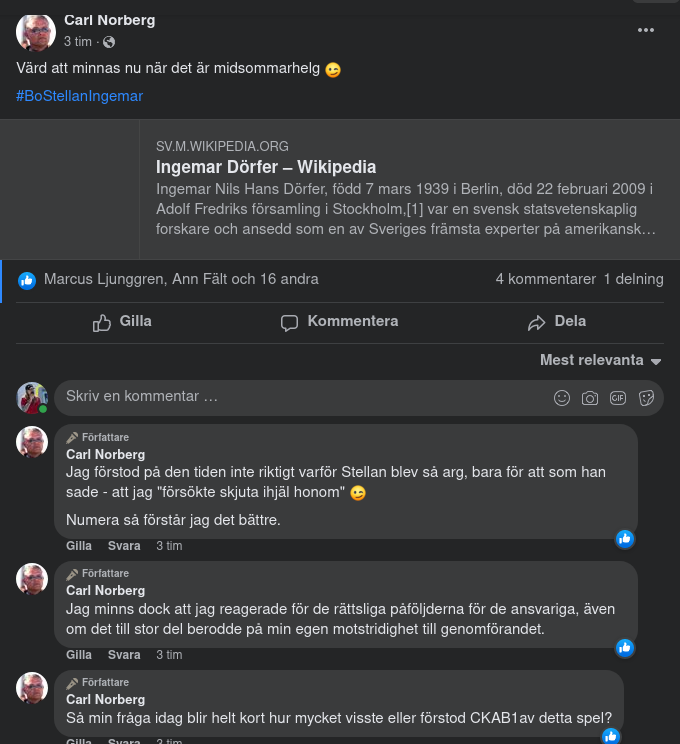Toggle Gilla on second comment about påföljderna
The height and width of the screenshot is (744, 680).
pyautogui.click(x=78, y=655)
